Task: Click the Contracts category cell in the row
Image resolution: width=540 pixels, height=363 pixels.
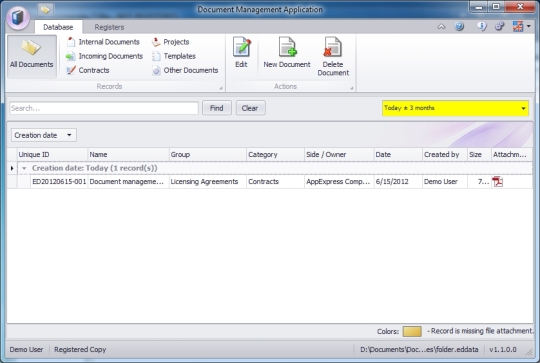Action: [276, 182]
